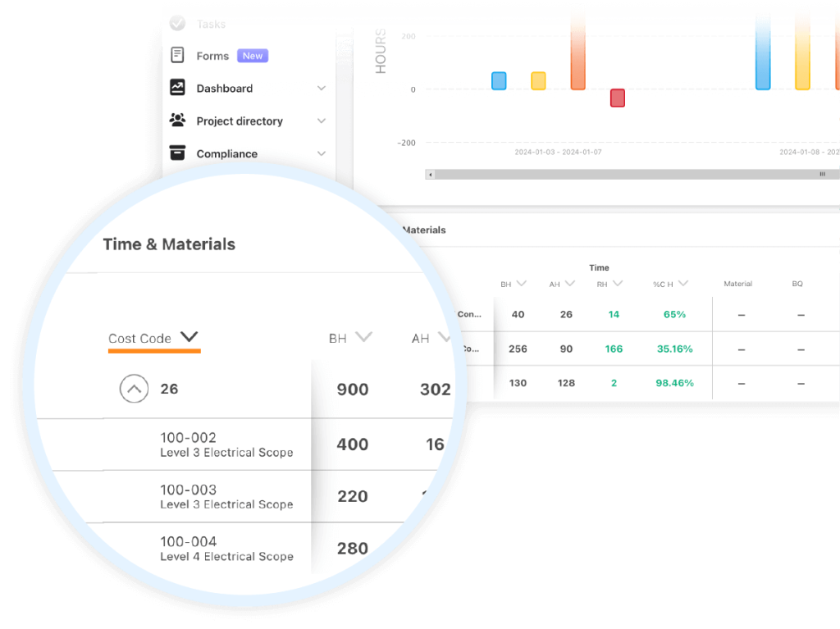Open the magnified AH column dropdown
Viewport: 840px width, 629px height.
pos(444,337)
